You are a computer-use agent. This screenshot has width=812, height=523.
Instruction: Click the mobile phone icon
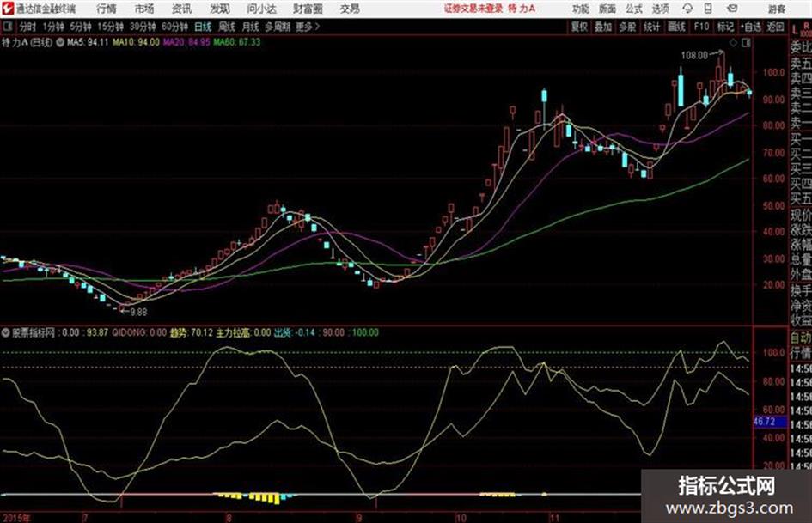coord(708,9)
